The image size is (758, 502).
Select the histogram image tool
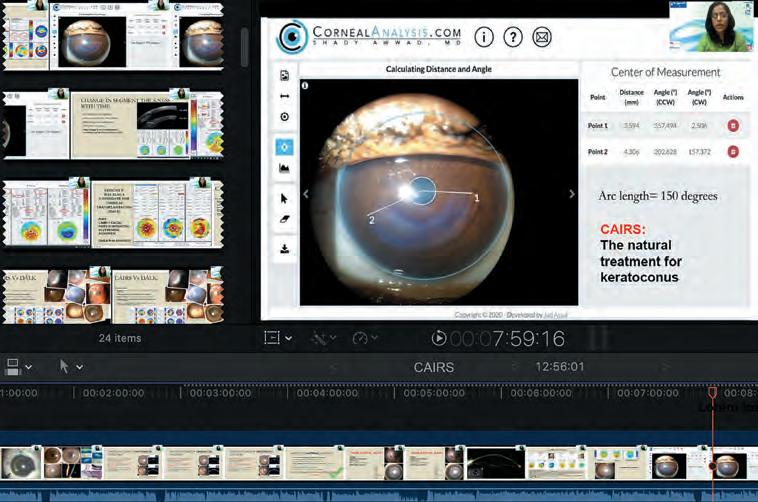point(284,168)
